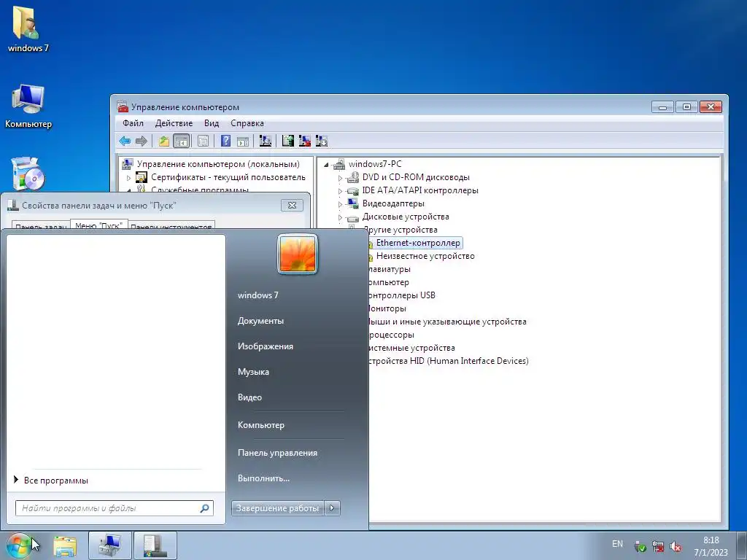The width and height of the screenshot is (747, 560).
Task: Expand the Дисковые устройства node
Action: pyautogui.click(x=340, y=217)
